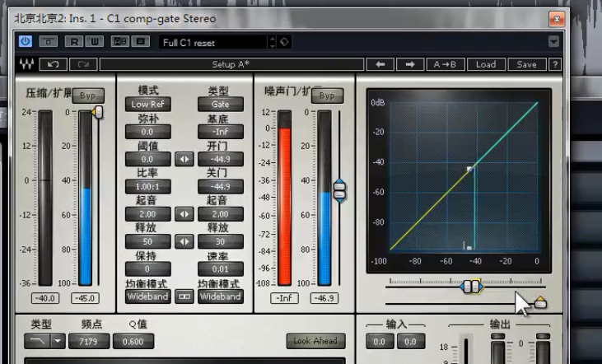Click the gate open threshold upper handle
Viewport: 602px width, 364px height.
[339, 186]
